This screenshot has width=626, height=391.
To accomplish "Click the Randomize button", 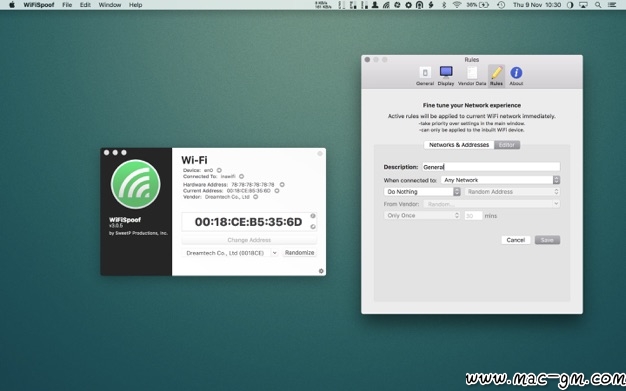I will (x=299, y=252).
